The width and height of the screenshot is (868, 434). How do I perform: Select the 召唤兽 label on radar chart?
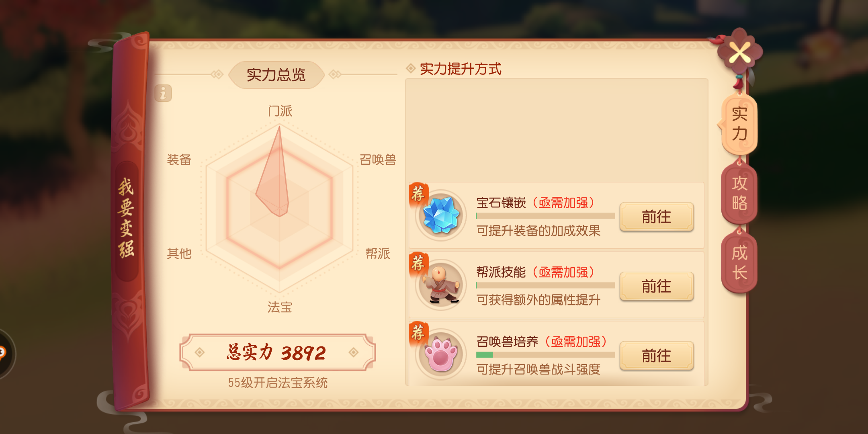(378, 160)
